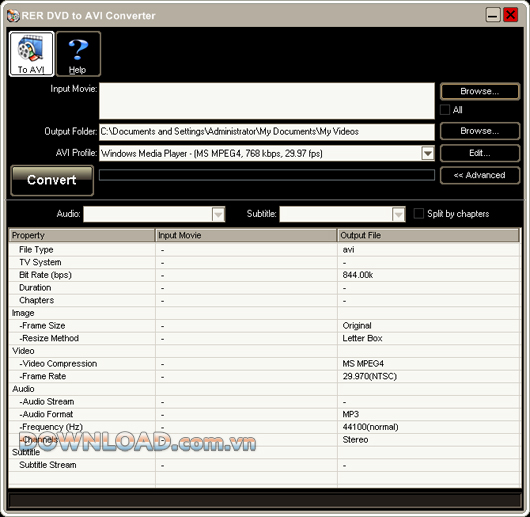The width and height of the screenshot is (530, 517).
Task: Select the File Type row
Action: [x=264, y=250]
